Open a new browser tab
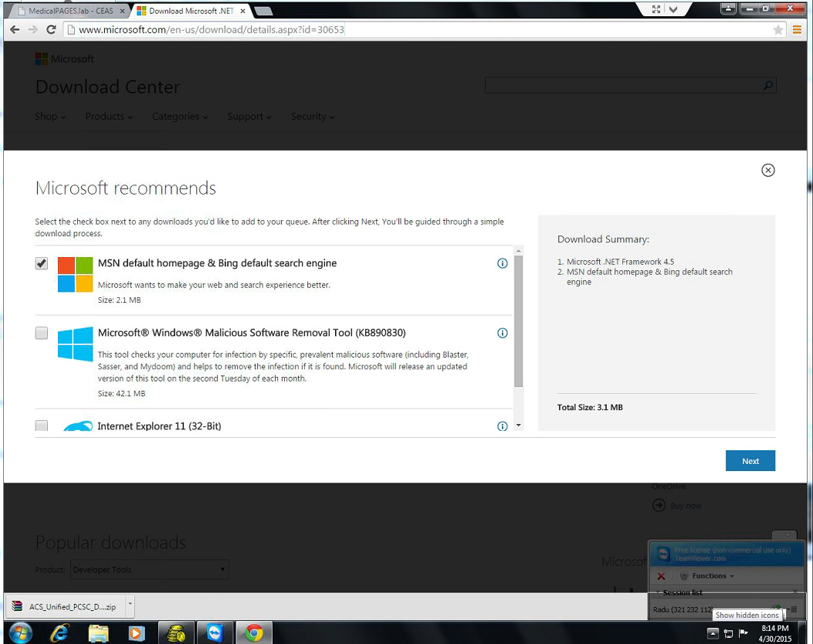Viewport: 813px width, 644px height. pos(263,11)
